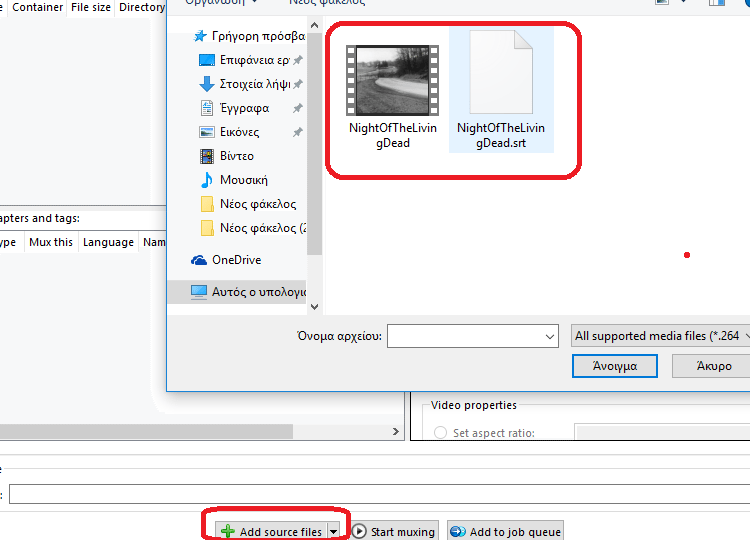The height and width of the screenshot is (540, 750).
Task: Click the Language column header
Action: tap(108, 242)
